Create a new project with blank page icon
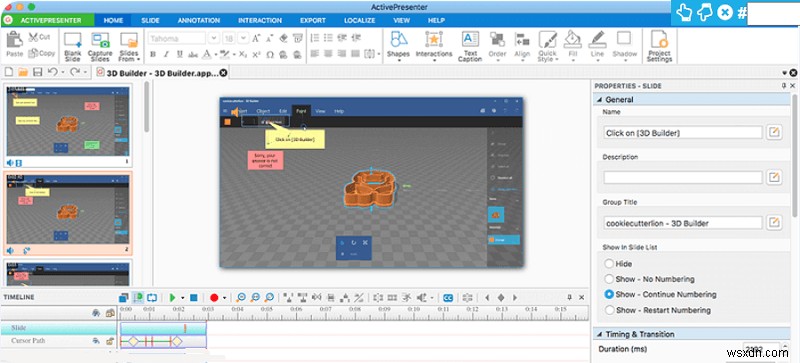The width and height of the screenshot is (800, 363). pos(9,72)
